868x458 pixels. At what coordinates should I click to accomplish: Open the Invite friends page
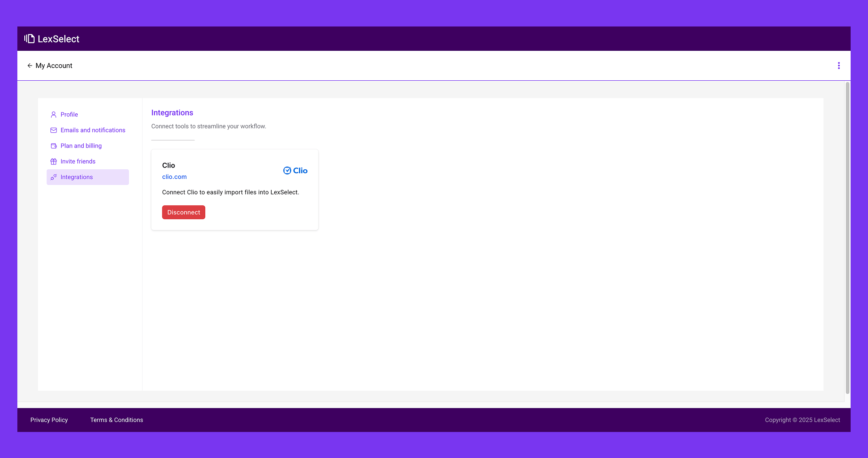pos(78,161)
